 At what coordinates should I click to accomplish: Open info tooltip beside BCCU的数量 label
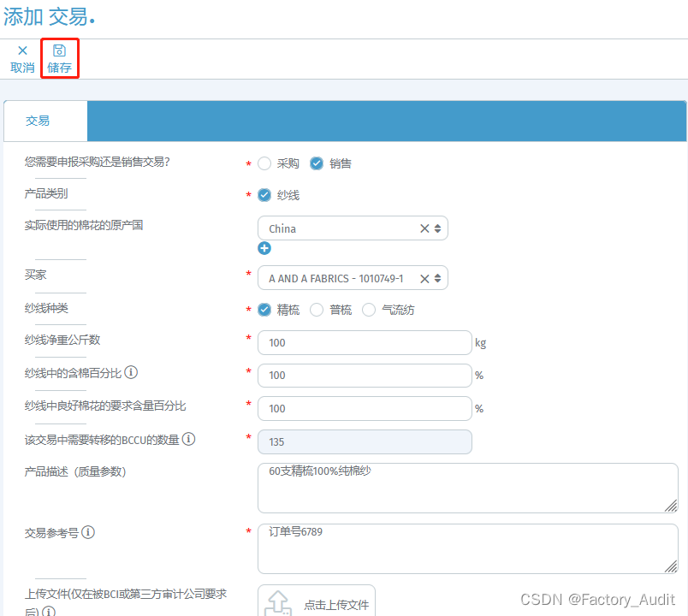point(190,438)
